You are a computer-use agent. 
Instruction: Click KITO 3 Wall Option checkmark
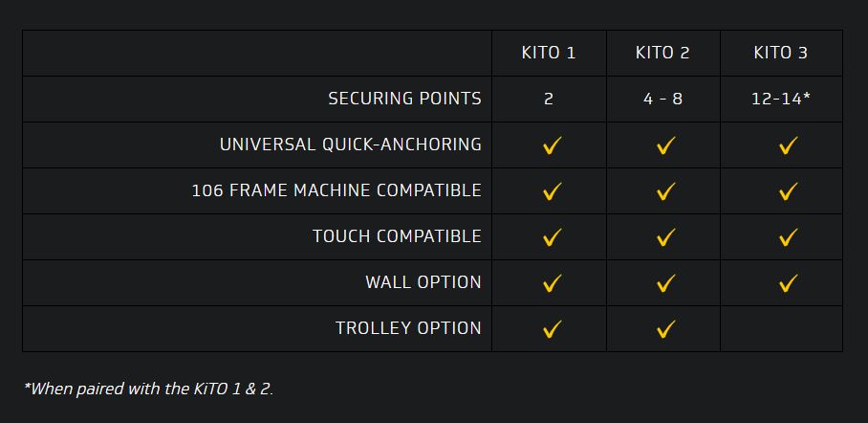point(788,283)
